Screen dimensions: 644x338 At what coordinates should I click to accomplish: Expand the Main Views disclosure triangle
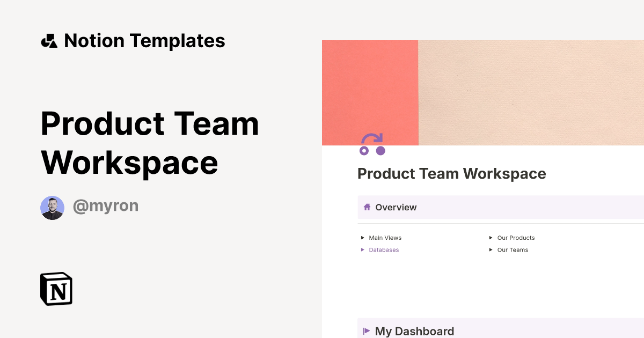pos(362,237)
